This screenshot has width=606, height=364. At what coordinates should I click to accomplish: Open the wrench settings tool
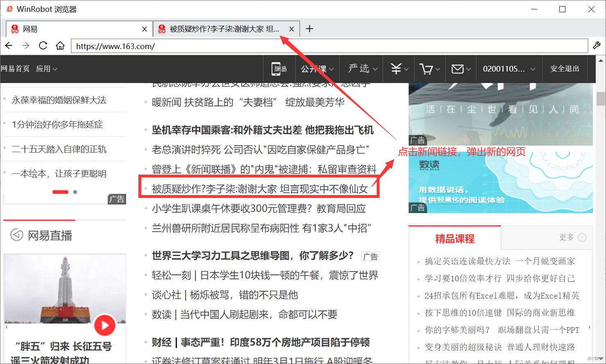(x=597, y=45)
